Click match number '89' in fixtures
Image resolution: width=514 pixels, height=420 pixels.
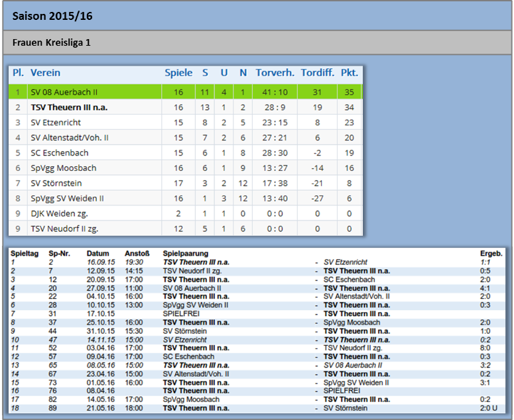click(x=53, y=408)
